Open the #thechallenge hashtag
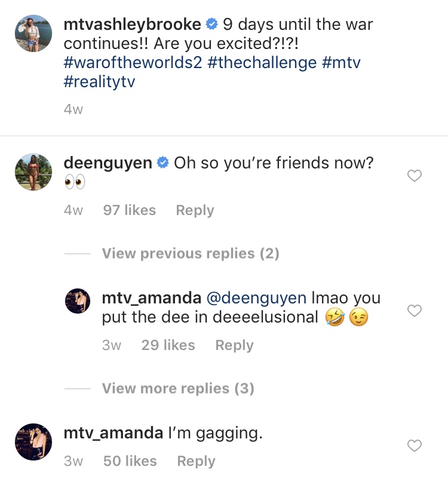Image resolution: width=448 pixels, height=482 pixels. tap(262, 63)
